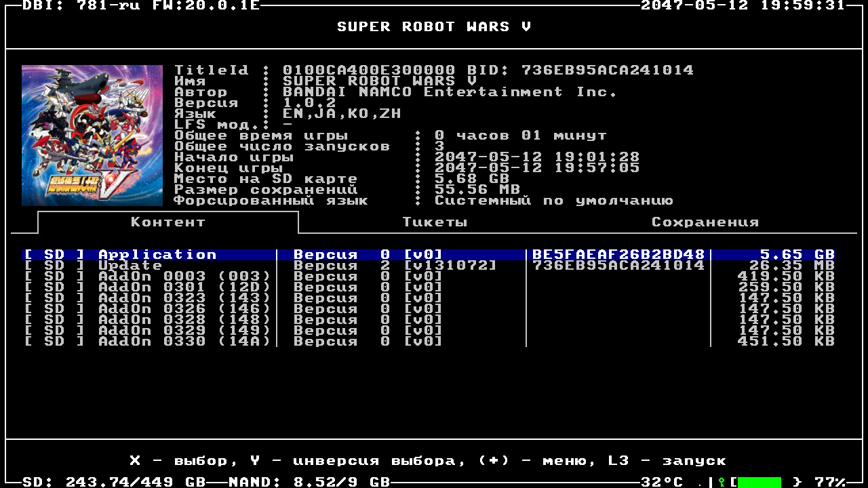The width and height of the screenshot is (868, 488).
Task: Select AddOn 0330 (14A) entry
Action: tap(184, 342)
